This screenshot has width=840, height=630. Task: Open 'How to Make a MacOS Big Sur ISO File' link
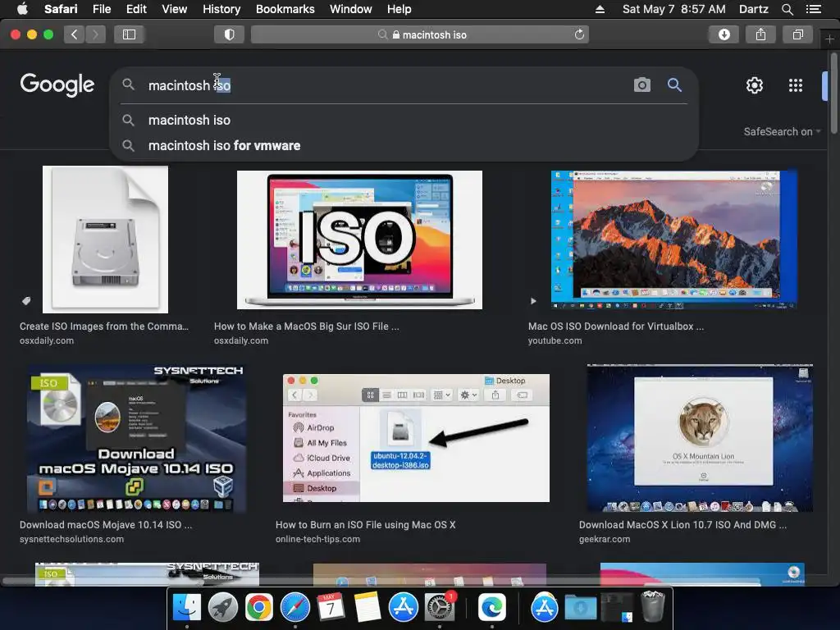point(307,326)
